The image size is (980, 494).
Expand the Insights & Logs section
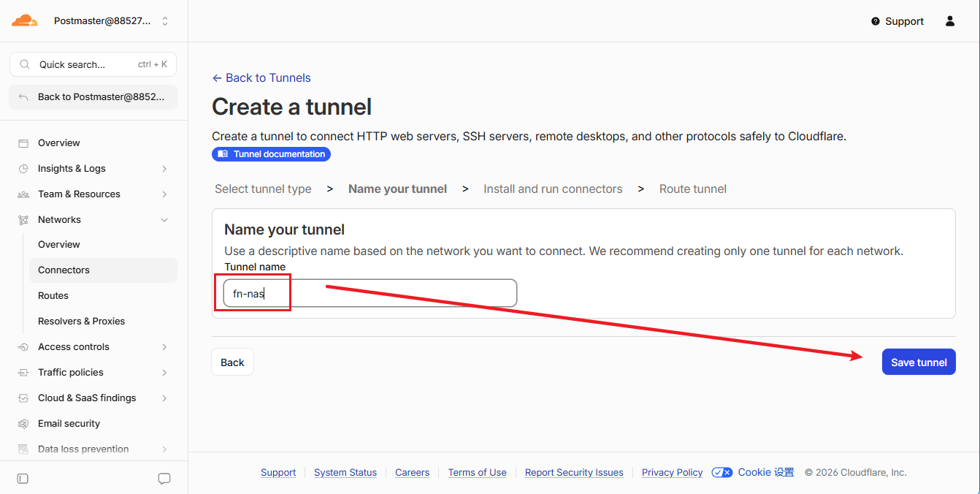click(x=164, y=168)
